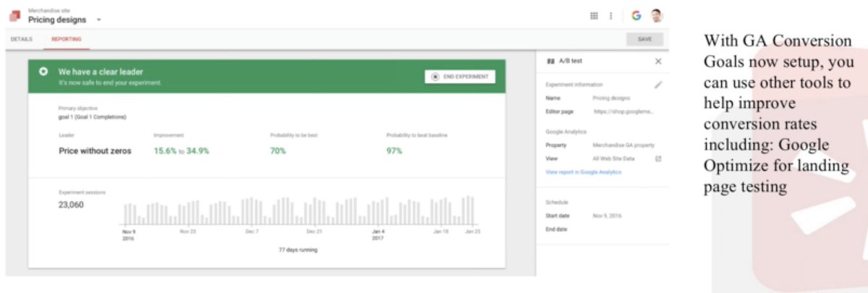Screen dimensions: 868x293
Task: Click the Start date value Nov 9, 2016
Action: 607,216
